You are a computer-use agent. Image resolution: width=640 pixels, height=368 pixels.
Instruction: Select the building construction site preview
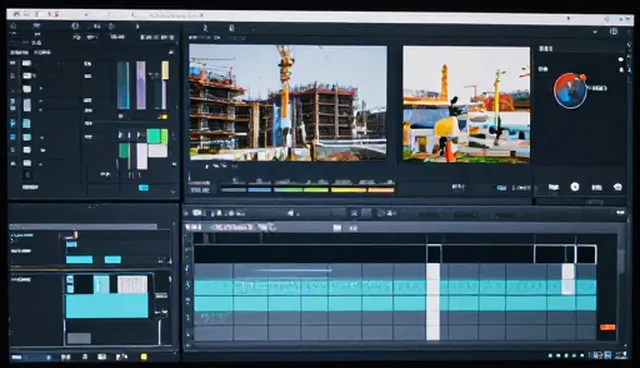point(288,102)
